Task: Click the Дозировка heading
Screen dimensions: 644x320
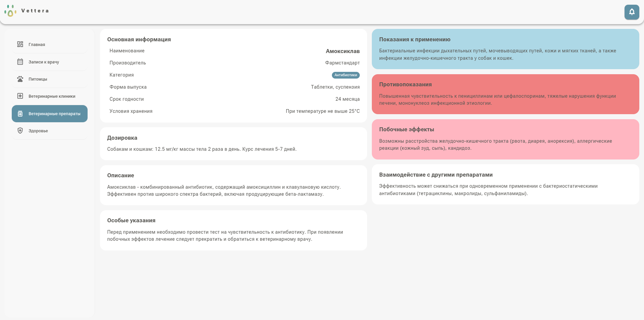Action: (122, 138)
